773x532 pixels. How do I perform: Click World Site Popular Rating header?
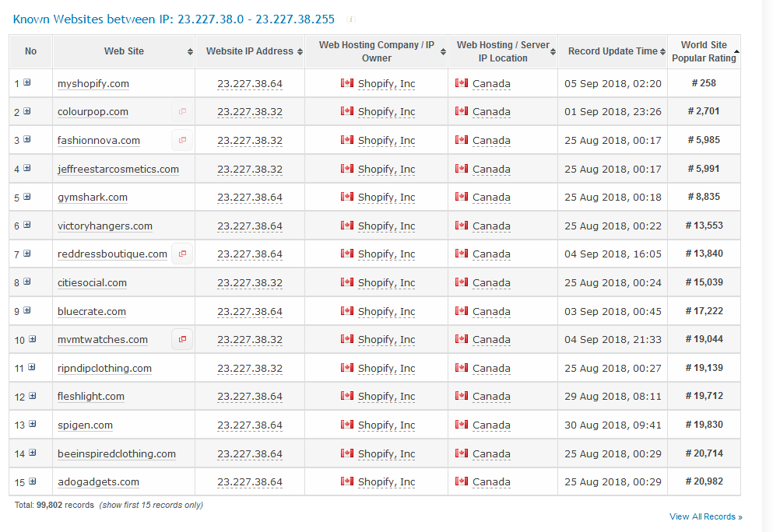[704, 51]
